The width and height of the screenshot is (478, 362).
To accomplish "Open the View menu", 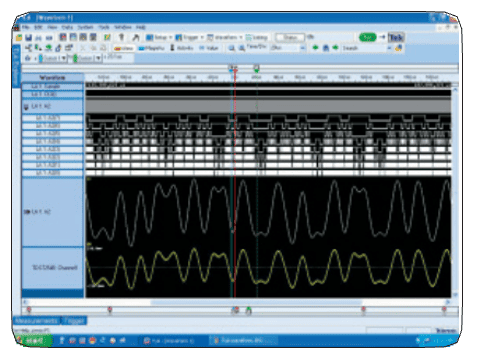I will tap(52, 27).
